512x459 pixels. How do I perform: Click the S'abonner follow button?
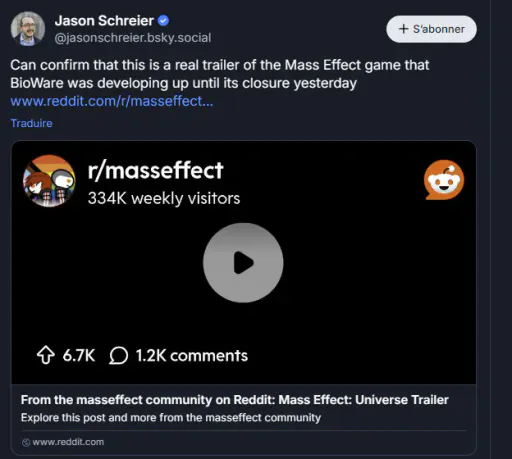click(431, 29)
